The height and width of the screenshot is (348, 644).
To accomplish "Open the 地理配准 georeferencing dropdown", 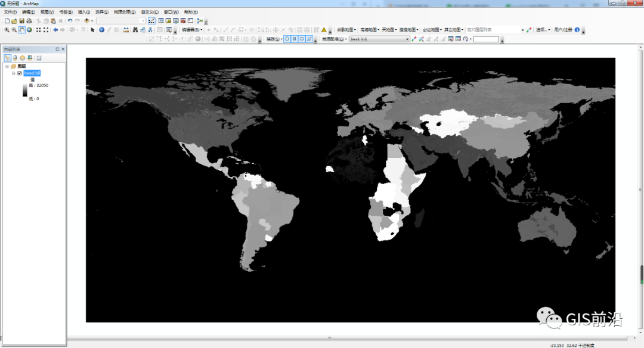I will (x=335, y=39).
